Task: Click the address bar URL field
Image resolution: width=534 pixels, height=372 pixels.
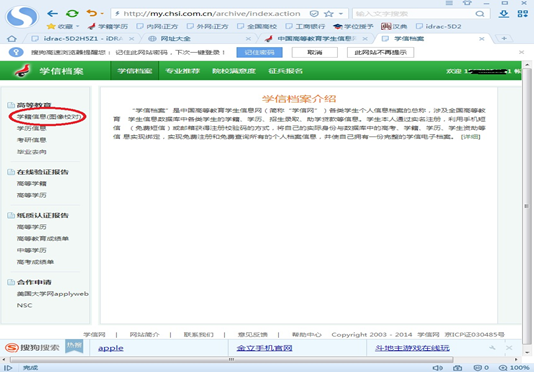Action: coord(211,14)
